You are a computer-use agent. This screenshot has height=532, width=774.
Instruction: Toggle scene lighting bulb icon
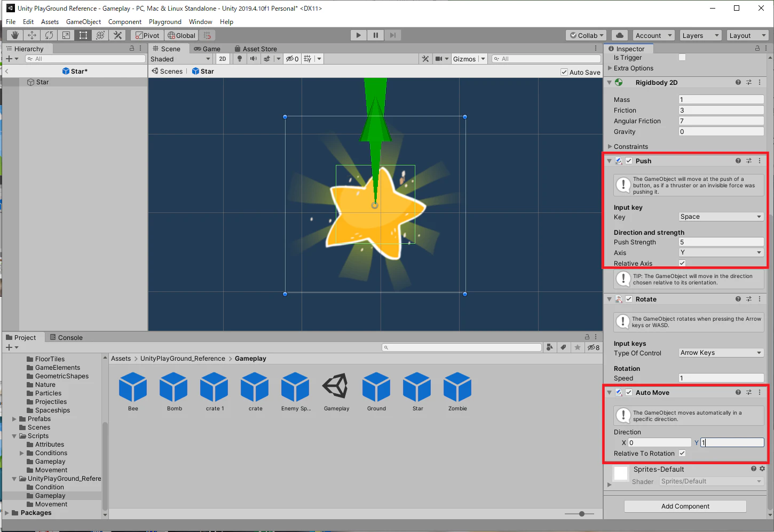click(240, 59)
